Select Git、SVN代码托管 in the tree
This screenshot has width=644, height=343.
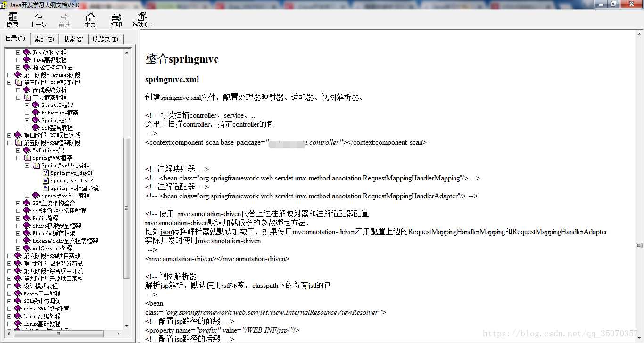point(46,309)
